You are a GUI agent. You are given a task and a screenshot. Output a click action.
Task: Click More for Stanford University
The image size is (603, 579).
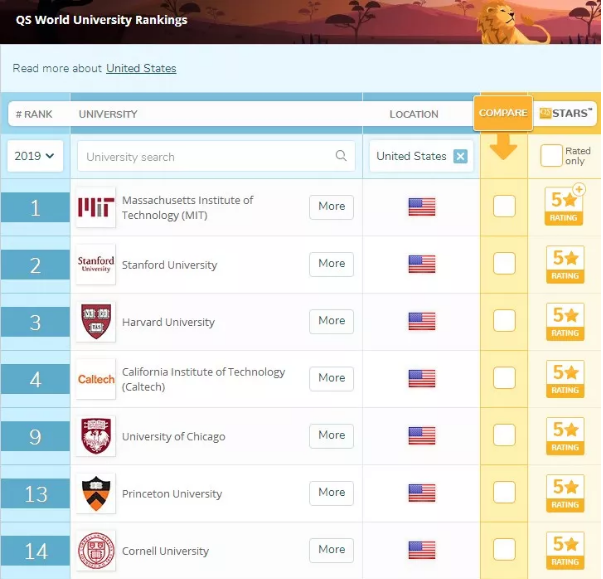click(x=331, y=264)
